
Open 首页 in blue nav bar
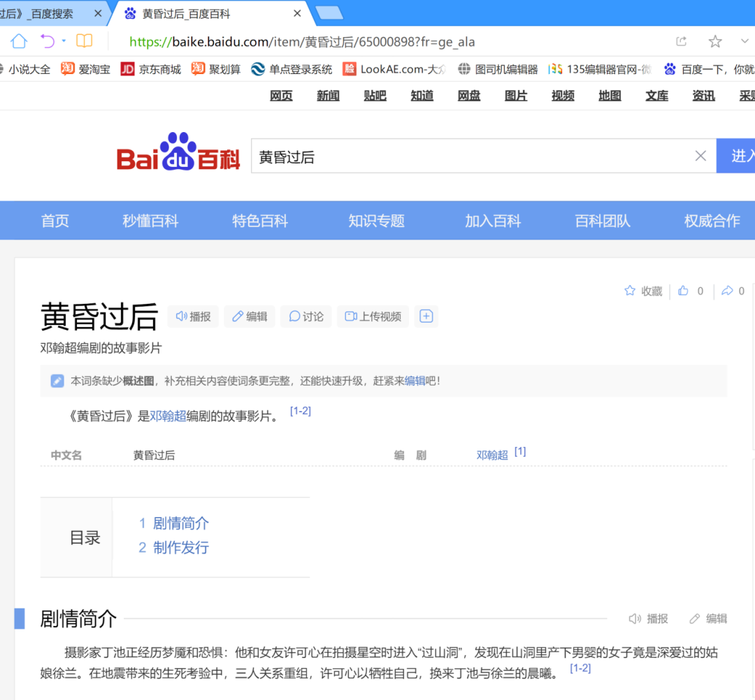click(x=55, y=221)
